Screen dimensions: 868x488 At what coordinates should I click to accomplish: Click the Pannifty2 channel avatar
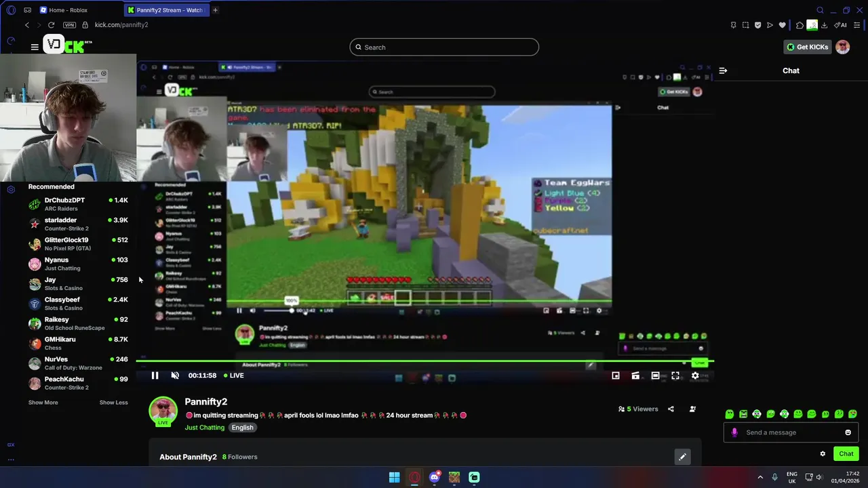pos(163,411)
